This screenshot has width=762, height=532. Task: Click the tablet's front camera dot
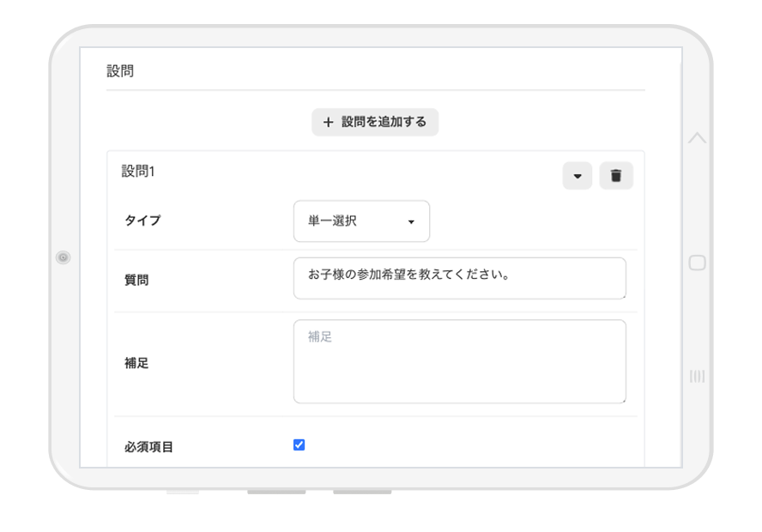click(x=63, y=257)
